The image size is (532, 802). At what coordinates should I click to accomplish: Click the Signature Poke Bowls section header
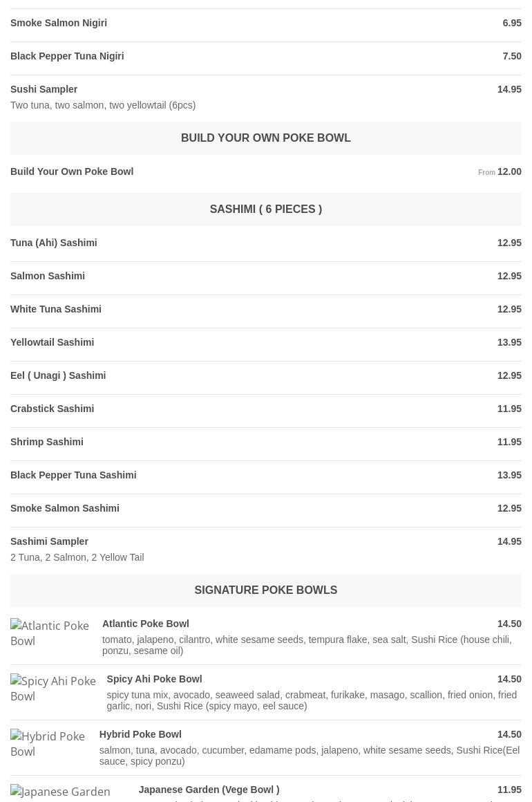tap(266, 590)
